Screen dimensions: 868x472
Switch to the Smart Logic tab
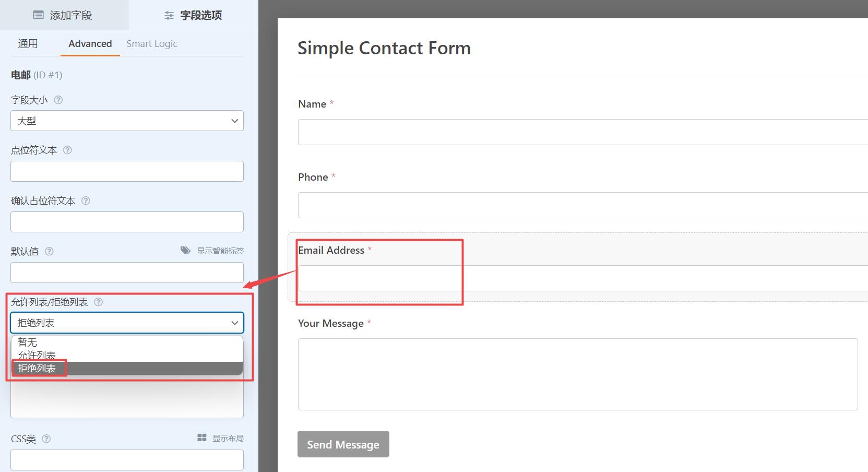click(x=152, y=44)
